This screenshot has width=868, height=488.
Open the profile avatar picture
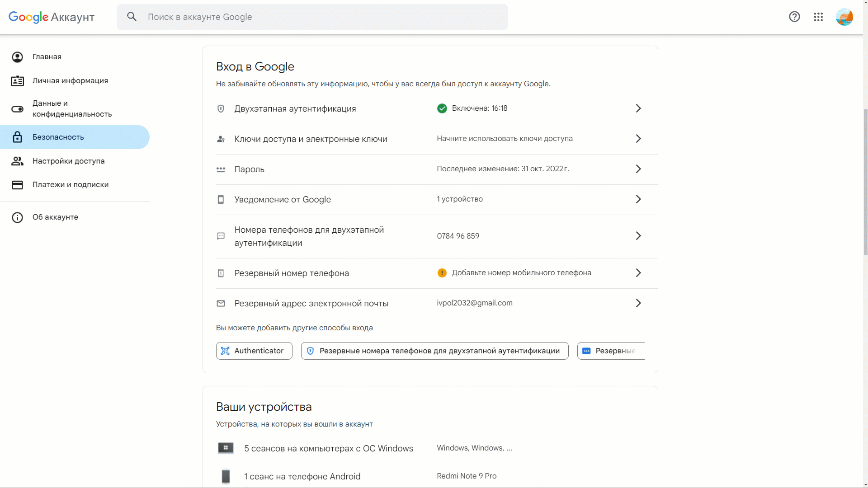tap(844, 17)
